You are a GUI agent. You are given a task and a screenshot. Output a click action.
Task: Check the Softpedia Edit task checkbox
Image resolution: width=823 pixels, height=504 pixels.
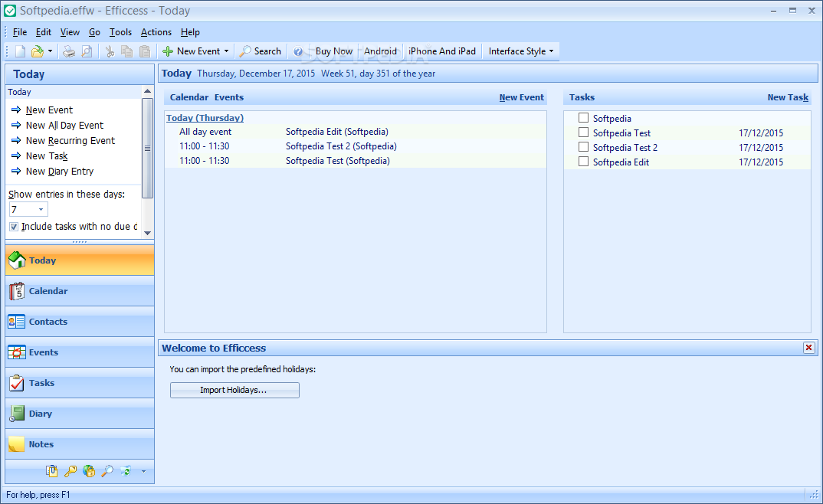click(x=583, y=162)
